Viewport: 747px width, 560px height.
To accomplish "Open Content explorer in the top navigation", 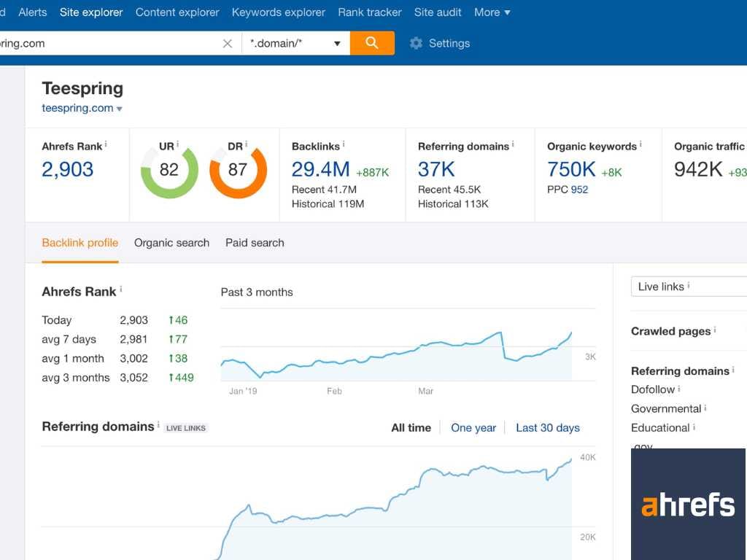I will tap(177, 12).
